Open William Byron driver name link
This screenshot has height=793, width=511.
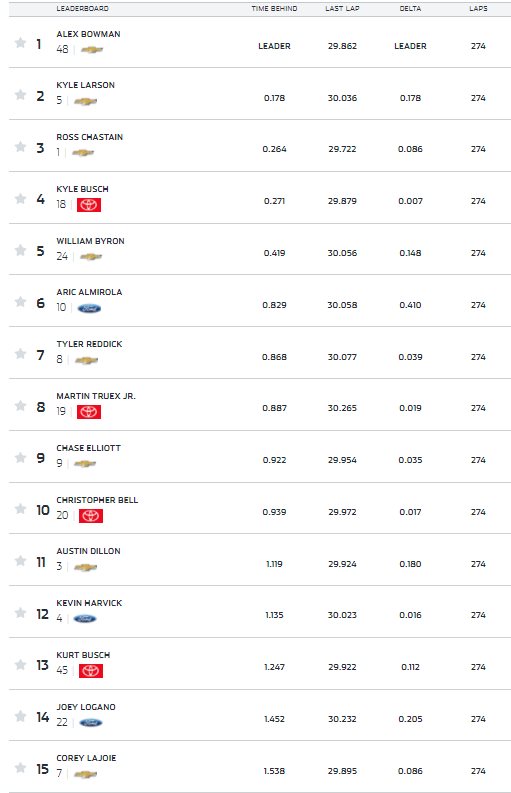[x=90, y=241]
